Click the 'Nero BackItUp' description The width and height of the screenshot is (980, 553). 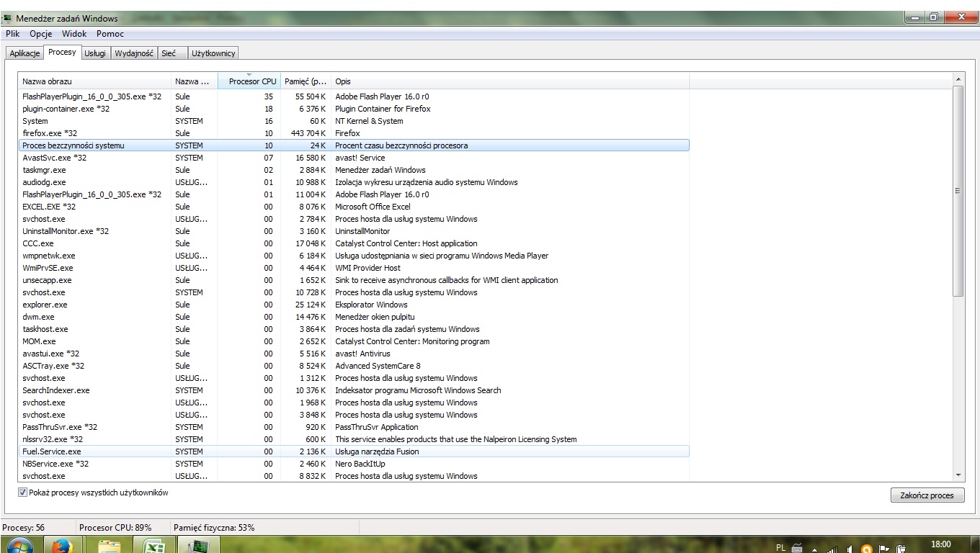pyautogui.click(x=360, y=464)
